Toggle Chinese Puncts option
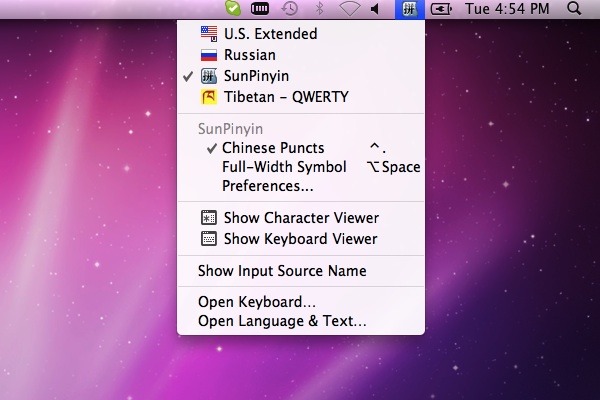The width and height of the screenshot is (600, 400). [301, 148]
